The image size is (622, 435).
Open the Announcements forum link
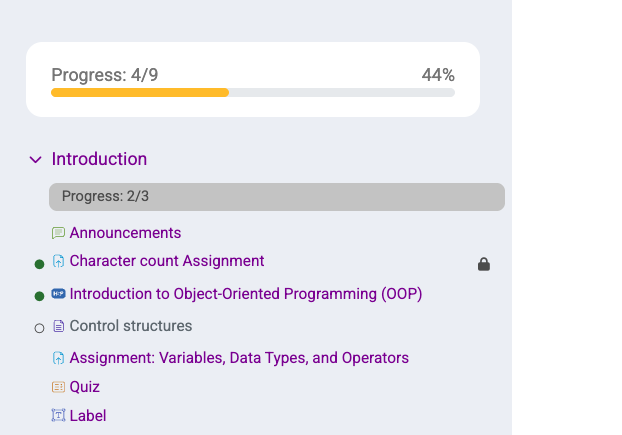click(x=125, y=233)
